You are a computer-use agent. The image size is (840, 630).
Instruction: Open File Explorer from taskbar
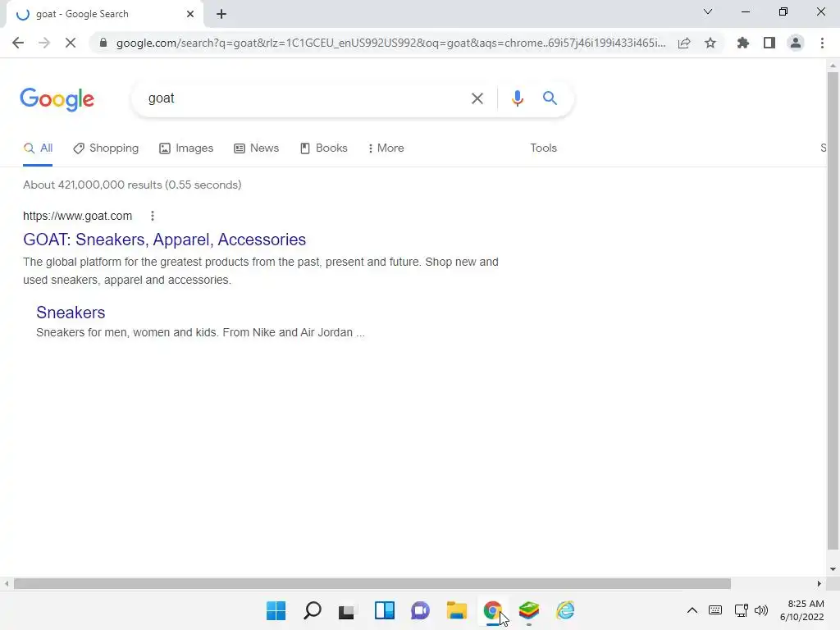(x=456, y=610)
